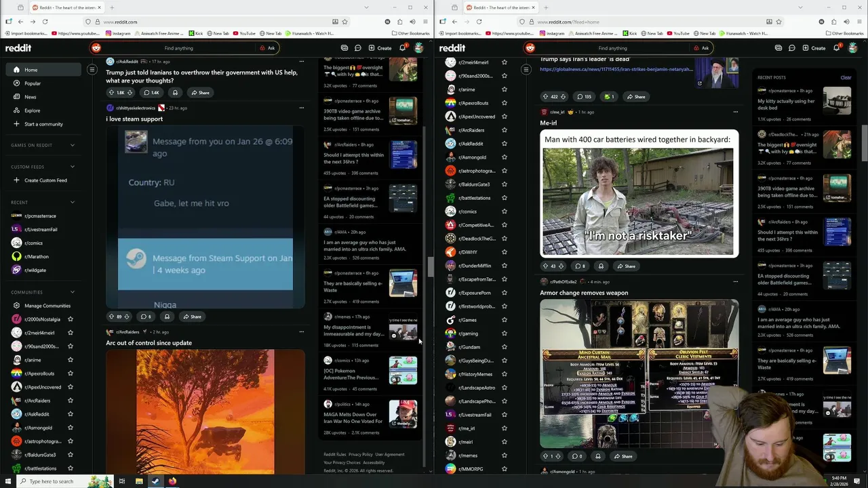Screen dimensions: 868x488
Task: Open more options on 'i love steam support' post
Action: point(302,108)
